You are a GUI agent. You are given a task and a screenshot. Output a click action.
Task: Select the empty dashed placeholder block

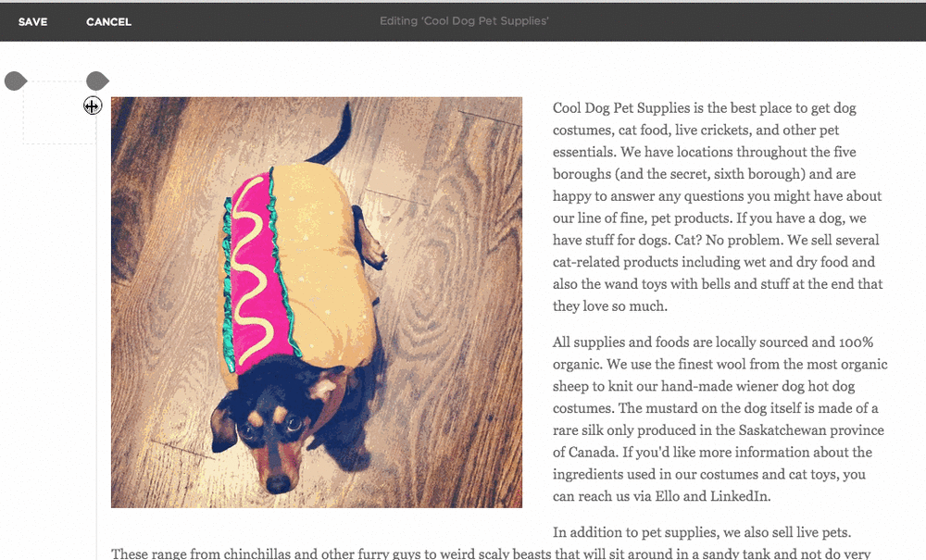59,113
